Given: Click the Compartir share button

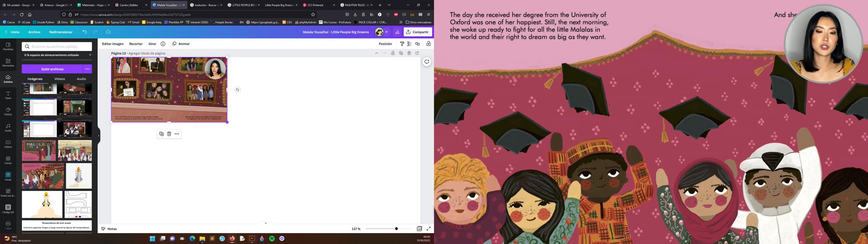Looking at the screenshot, I should 418,32.
